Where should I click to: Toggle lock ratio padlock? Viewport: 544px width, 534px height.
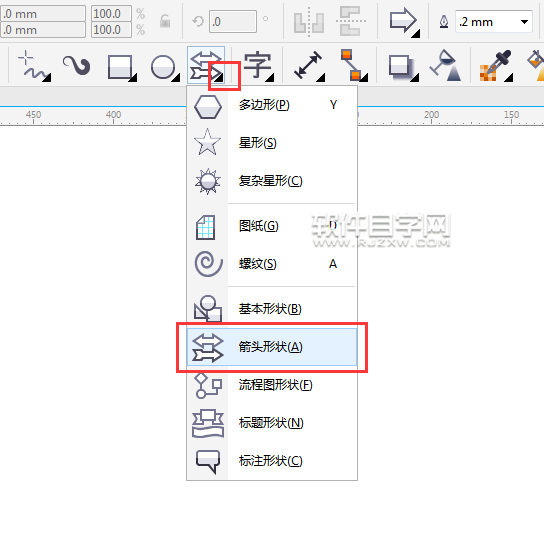165,22
